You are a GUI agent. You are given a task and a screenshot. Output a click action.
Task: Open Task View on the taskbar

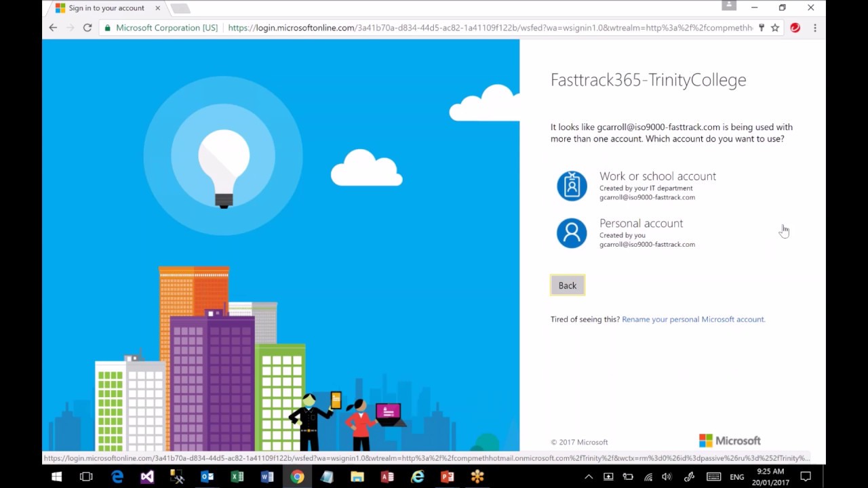(86, 477)
